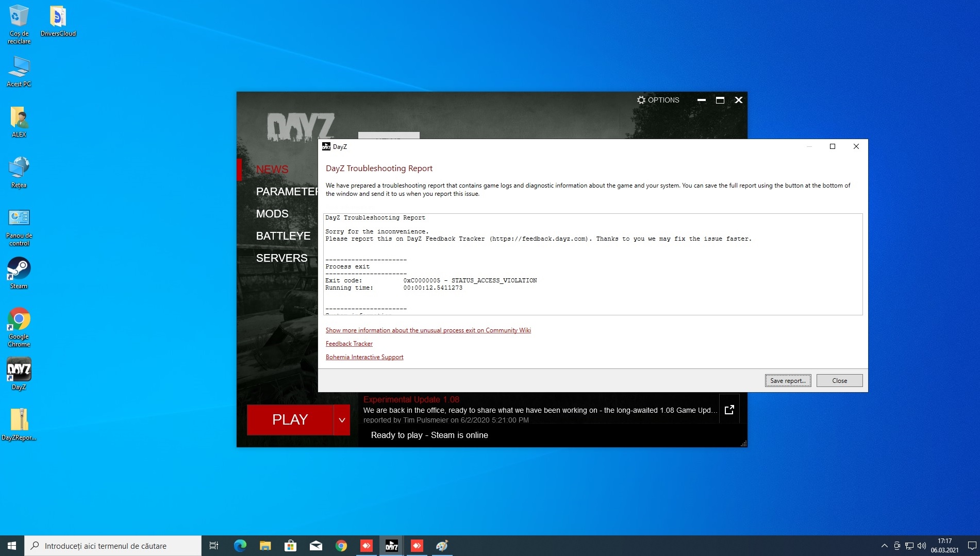
Task: Click the 'Exit code:' line in report
Action: [431, 280]
